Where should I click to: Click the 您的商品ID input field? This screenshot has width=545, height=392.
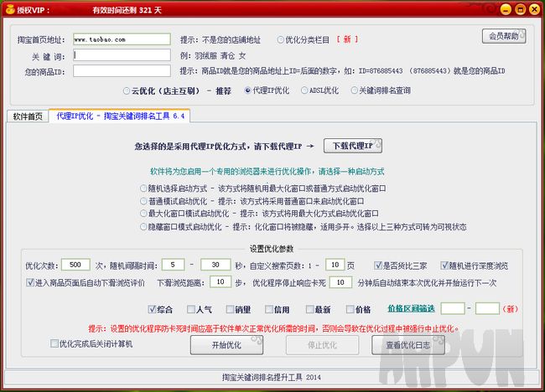pos(122,71)
